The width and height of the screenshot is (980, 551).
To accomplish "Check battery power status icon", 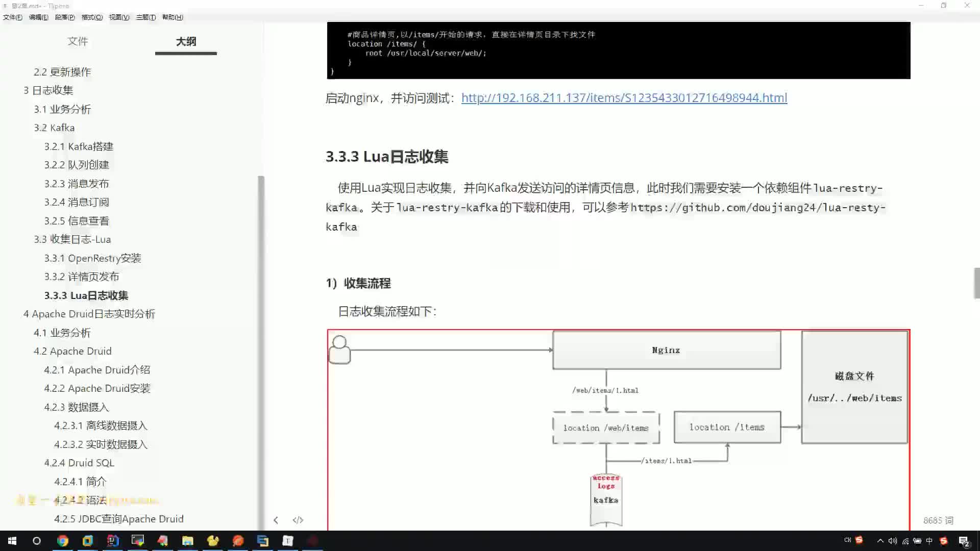I will 917,541.
